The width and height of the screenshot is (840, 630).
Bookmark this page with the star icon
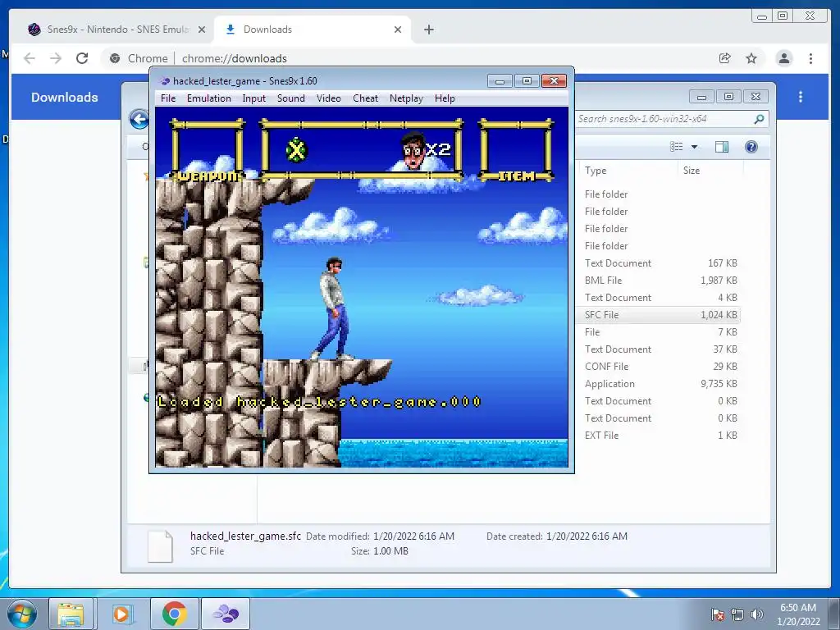[751, 58]
